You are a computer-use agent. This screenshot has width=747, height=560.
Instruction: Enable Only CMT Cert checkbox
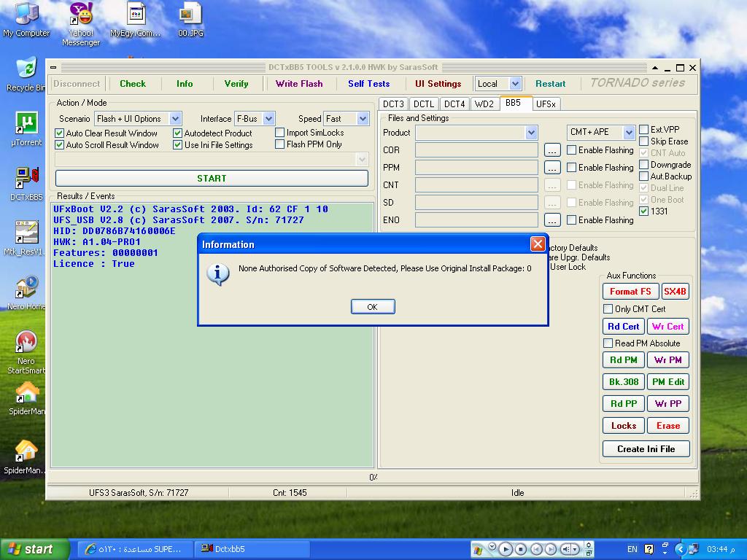[608, 308]
